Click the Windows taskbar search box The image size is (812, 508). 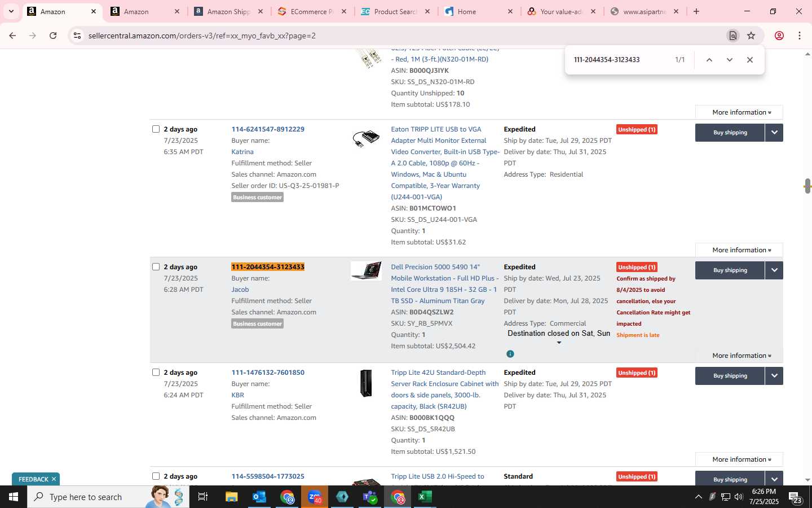click(x=108, y=497)
